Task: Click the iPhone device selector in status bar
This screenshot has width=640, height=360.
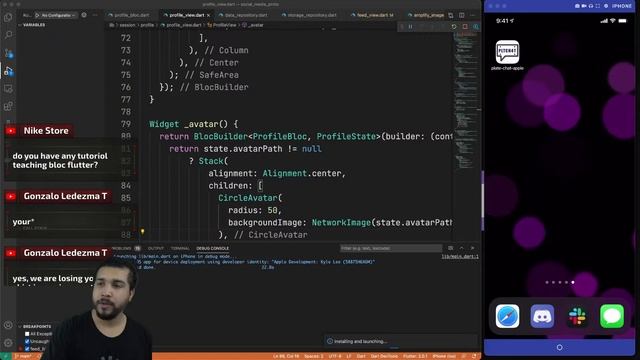Action: pos(444,356)
